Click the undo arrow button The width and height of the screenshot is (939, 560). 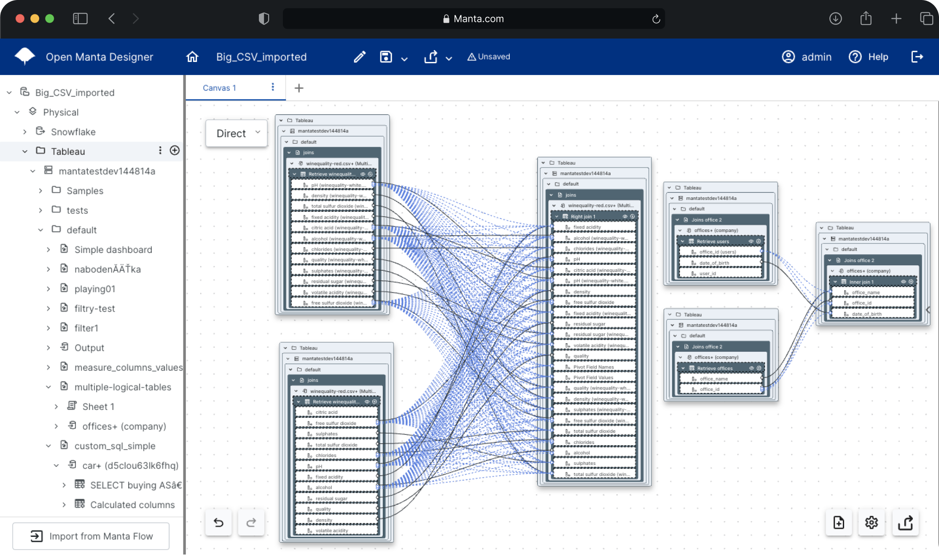click(218, 522)
